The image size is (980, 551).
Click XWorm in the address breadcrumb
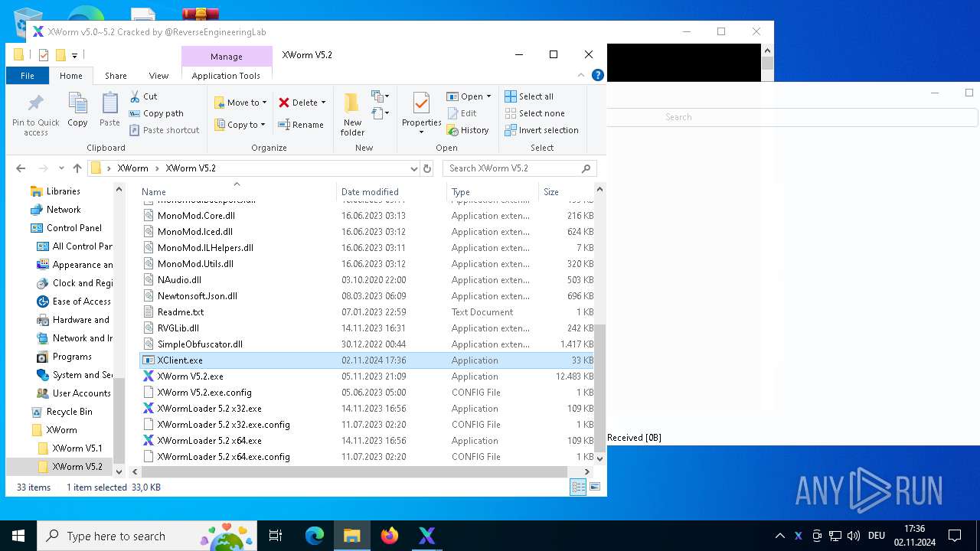coord(132,168)
